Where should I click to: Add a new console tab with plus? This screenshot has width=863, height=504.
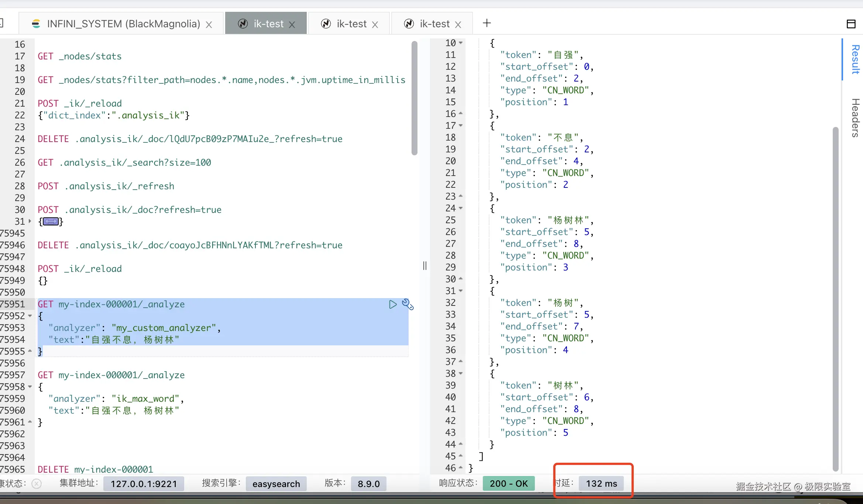point(486,23)
